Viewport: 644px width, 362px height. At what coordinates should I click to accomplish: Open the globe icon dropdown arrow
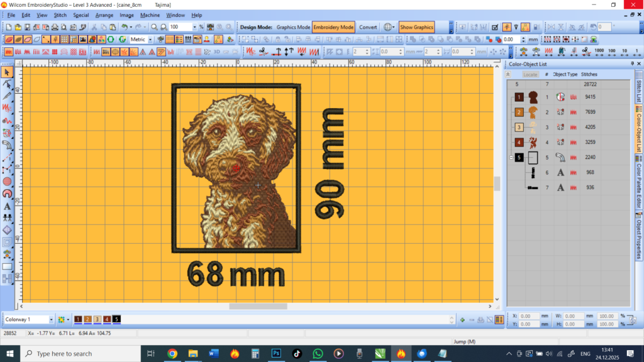394,27
